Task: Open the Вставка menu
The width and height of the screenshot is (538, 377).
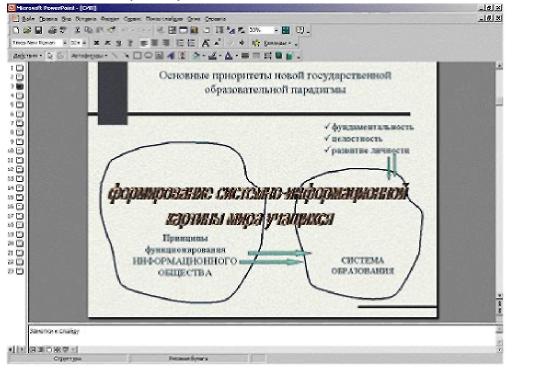Action: (86, 19)
